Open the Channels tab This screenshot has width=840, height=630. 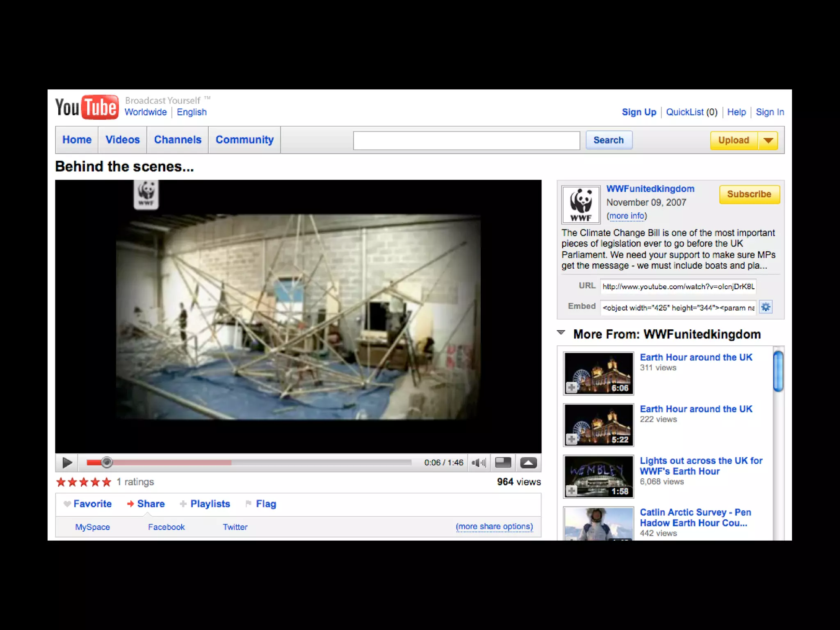178,140
